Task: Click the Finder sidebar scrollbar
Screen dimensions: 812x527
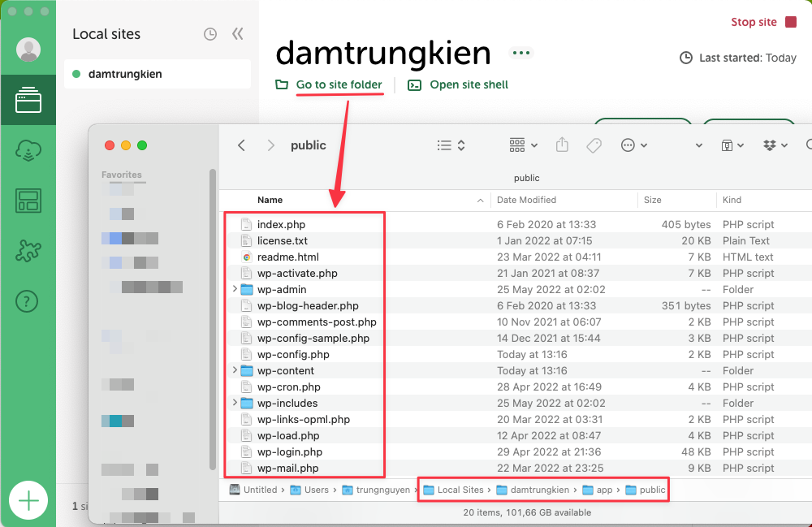Action: point(212,319)
